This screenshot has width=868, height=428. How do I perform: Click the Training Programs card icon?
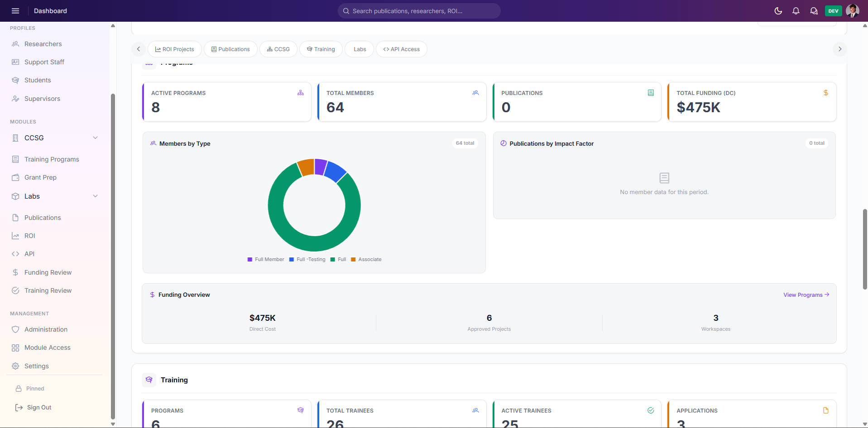[301, 410]
